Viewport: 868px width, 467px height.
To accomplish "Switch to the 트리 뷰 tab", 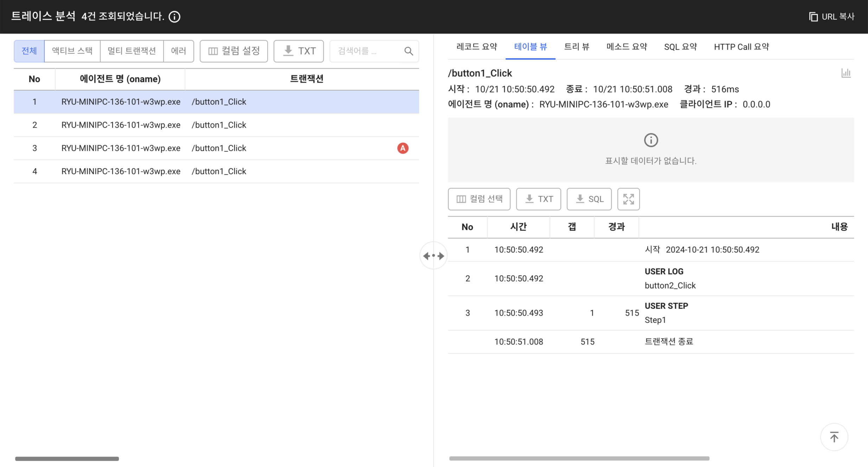I will click(x=577, y=47).
